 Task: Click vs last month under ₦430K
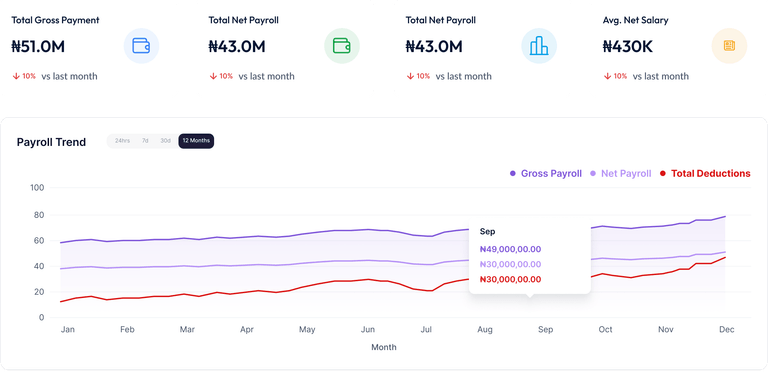661,76
